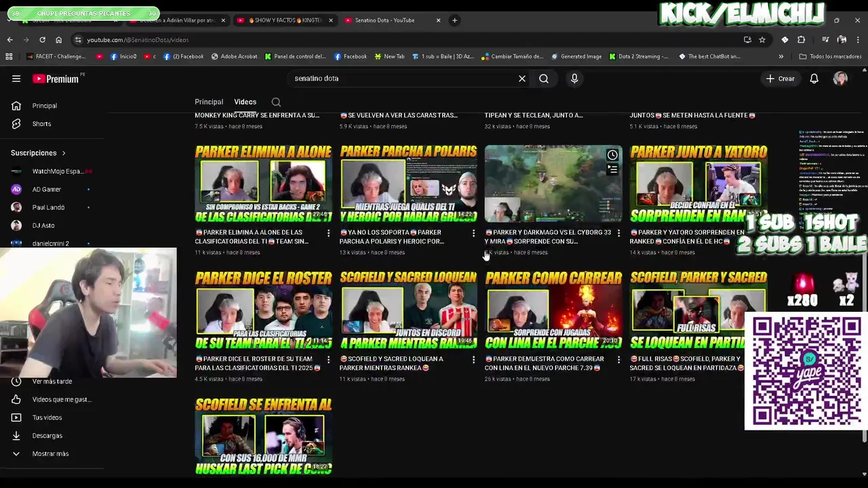Reload the page in the browser
Viewport: 868px width, 488px height.
42,40
